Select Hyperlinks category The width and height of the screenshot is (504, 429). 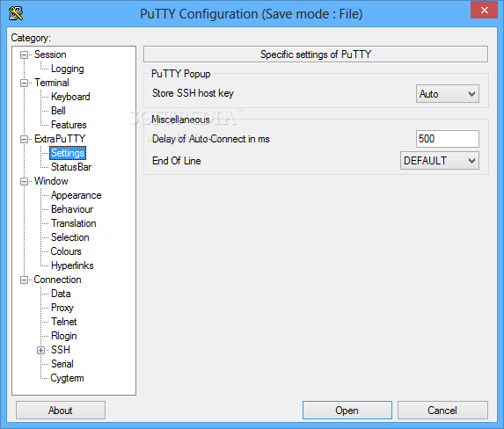(72, 265)
